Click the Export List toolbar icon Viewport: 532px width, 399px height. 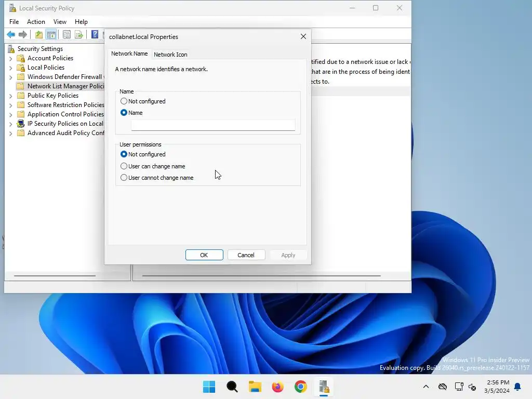click(79, 34)
